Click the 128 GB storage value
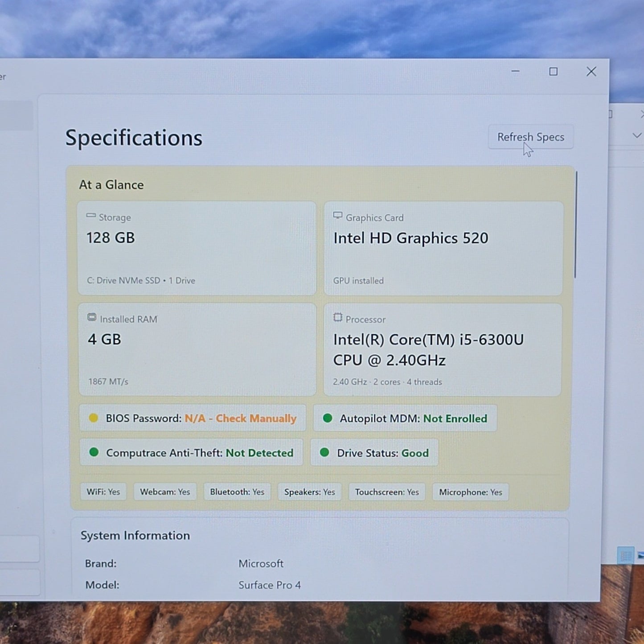This screenshot has height=644, width=644. (111, 238)
